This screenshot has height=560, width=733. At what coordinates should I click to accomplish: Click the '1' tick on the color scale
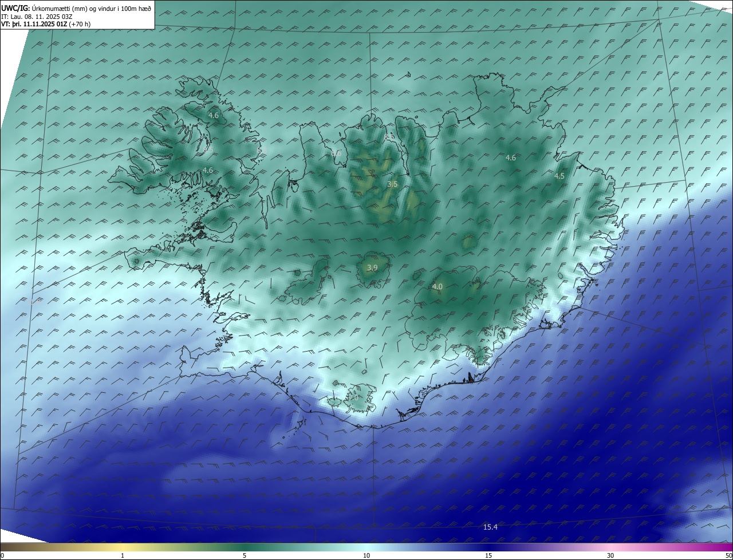pos(123,555)
